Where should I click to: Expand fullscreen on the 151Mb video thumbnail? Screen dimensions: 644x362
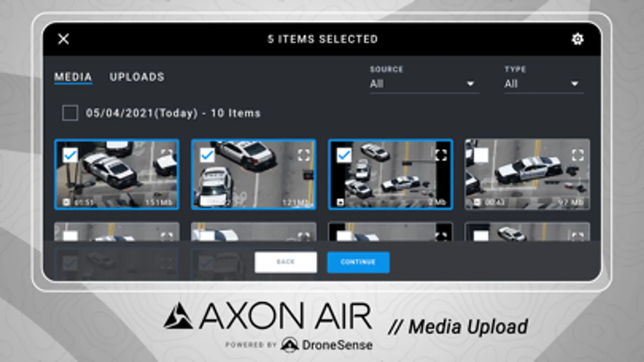click(167, 155)
